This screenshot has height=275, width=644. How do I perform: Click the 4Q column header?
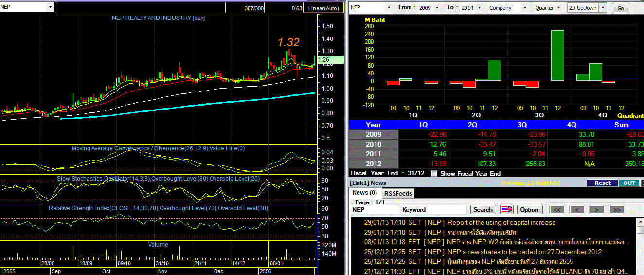point(572,125)
